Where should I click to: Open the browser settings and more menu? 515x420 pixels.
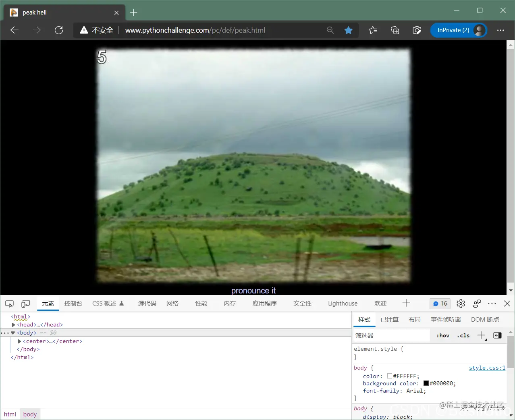click(500, 30)
